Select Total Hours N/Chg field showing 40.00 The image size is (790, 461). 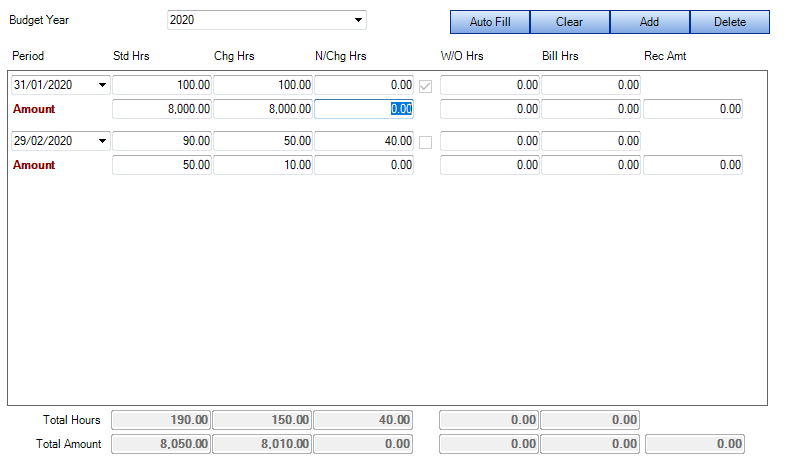tap(363, 420)
